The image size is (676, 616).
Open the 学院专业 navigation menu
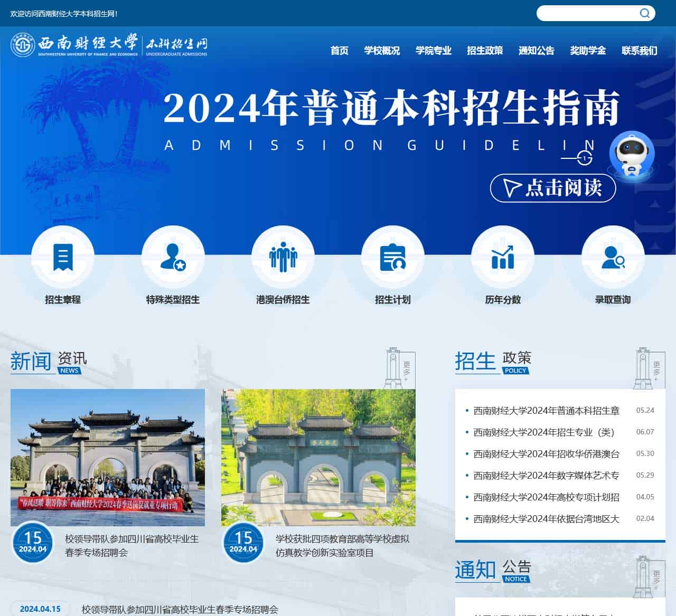pyautogui.click(x=433, y=51)
